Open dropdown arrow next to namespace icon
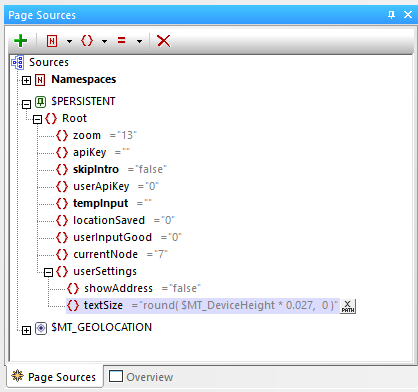418x392 pixels. 69,42
